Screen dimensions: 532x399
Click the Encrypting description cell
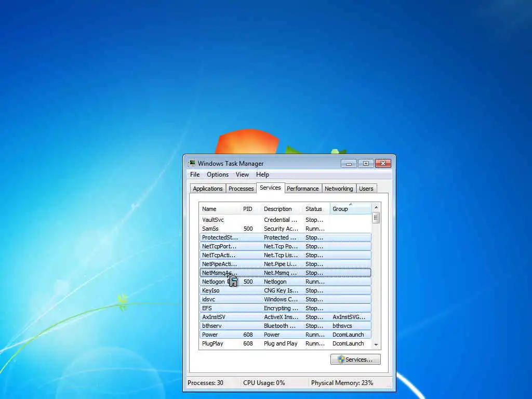[281, 308]
